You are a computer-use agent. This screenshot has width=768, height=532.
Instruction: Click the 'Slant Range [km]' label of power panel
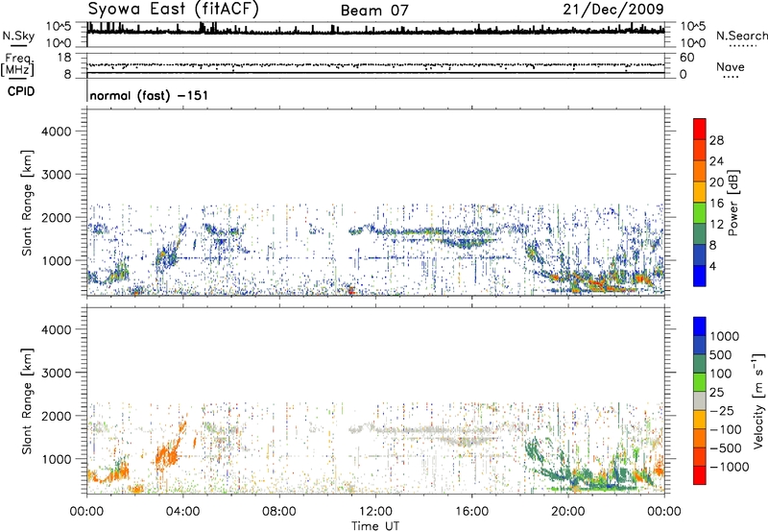coord(27,203)
